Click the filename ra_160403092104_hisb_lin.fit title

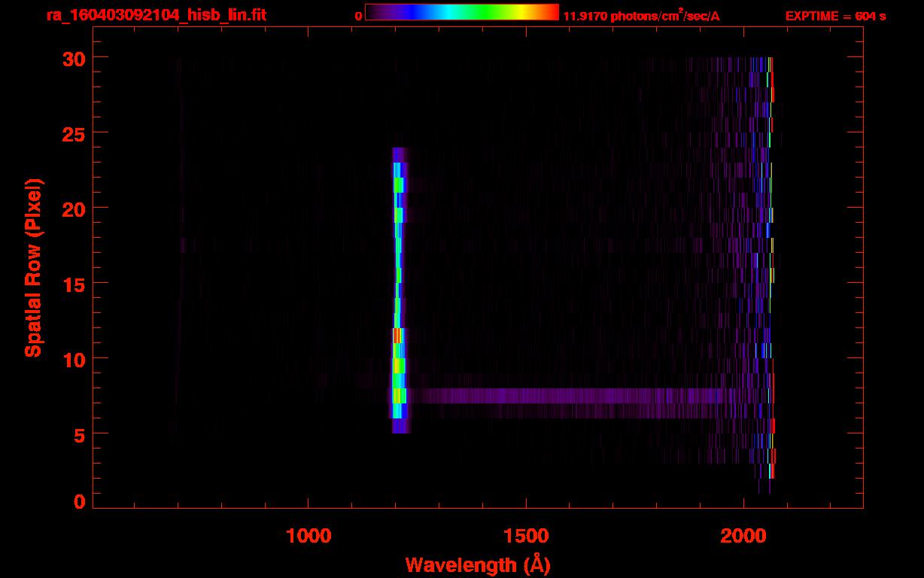coord(155,15)
